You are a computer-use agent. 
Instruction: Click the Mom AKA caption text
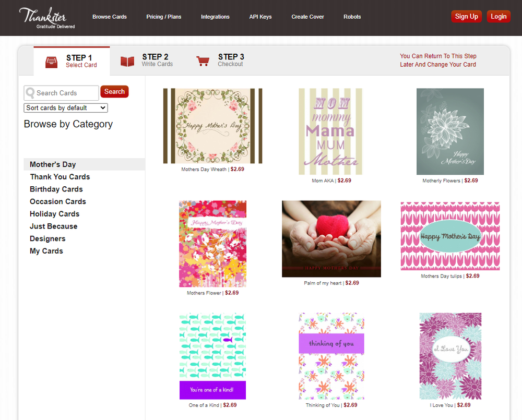(x=323, y=181)
